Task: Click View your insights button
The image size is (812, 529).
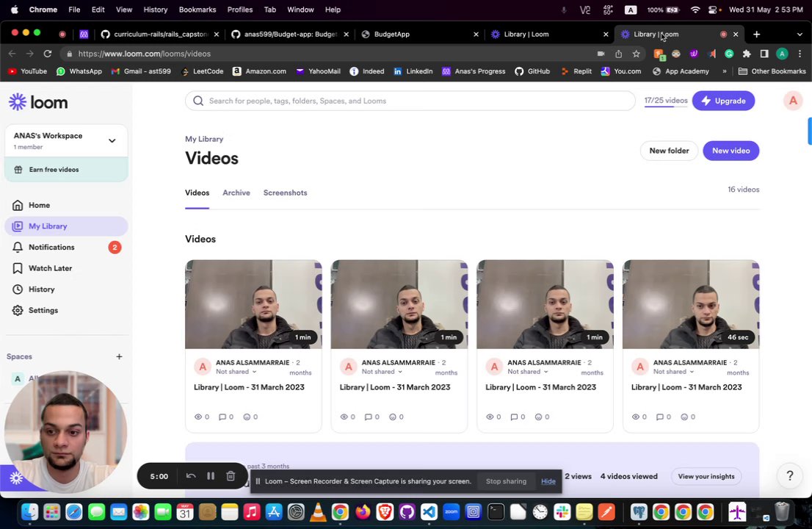Action: (x=706, y=476)
